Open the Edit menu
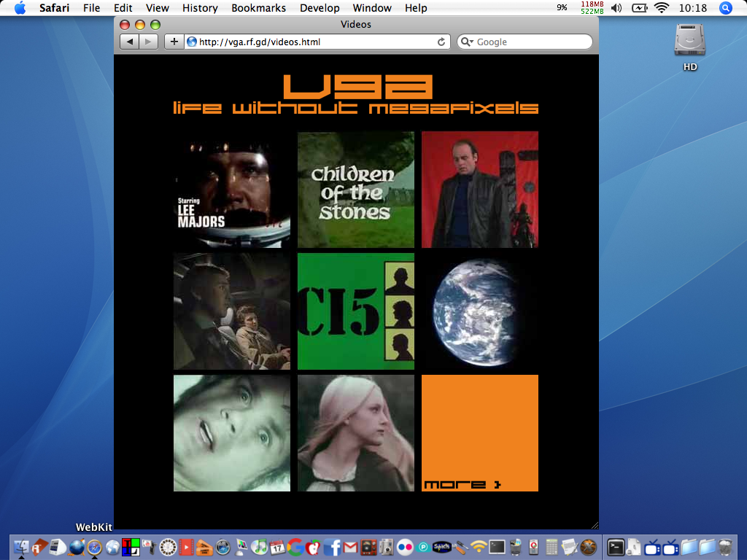Viewport: 747px width, 560px height. click(123, 8)
